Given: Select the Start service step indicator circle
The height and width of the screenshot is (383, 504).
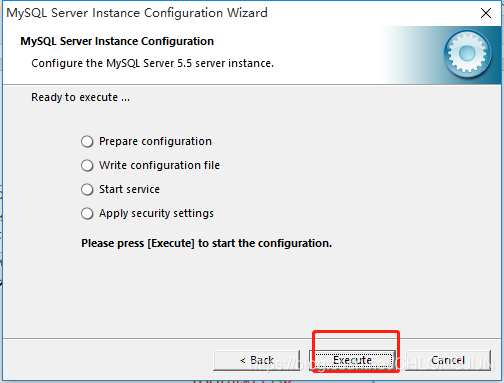Looking at the screenshot, I should (x=87, y=189).
